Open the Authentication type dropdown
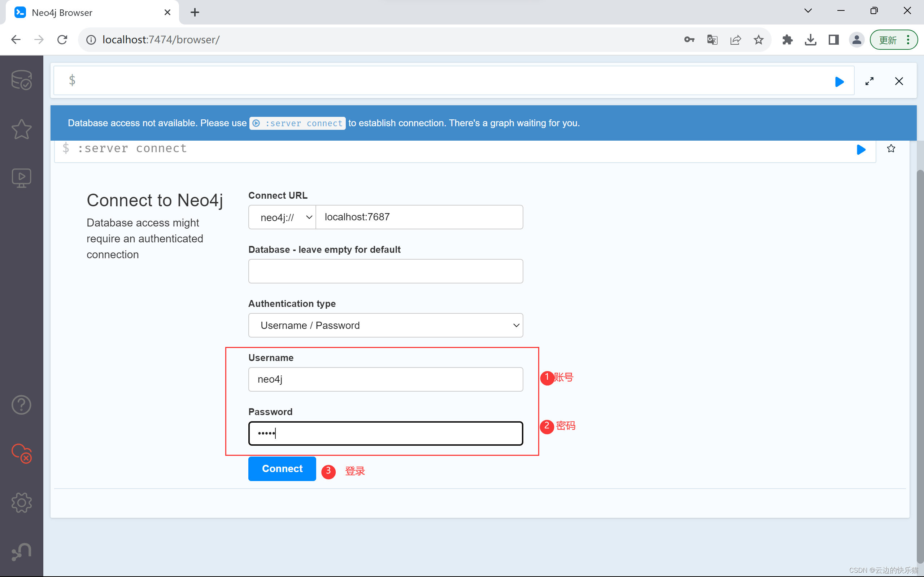The width and height of the screenshot is (924, 577). point(385,326)
